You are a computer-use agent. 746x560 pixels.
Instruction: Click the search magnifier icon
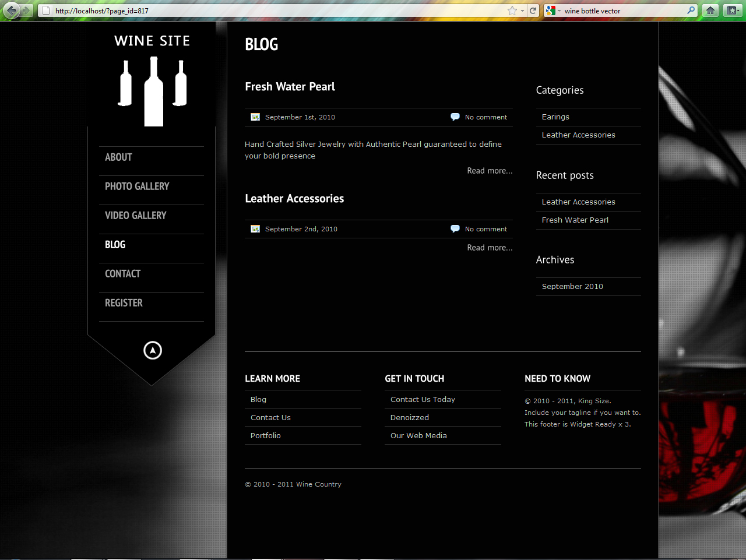tap(691, 10)
